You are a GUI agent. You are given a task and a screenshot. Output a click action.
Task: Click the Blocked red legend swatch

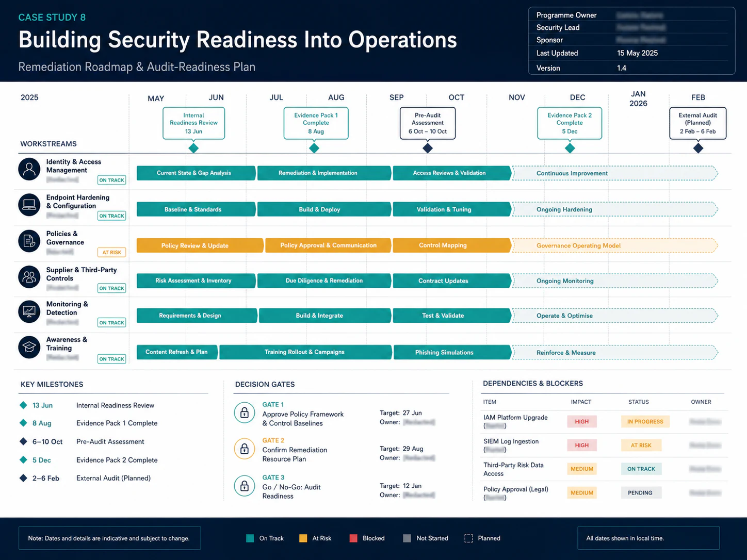[x=353, y=538]
